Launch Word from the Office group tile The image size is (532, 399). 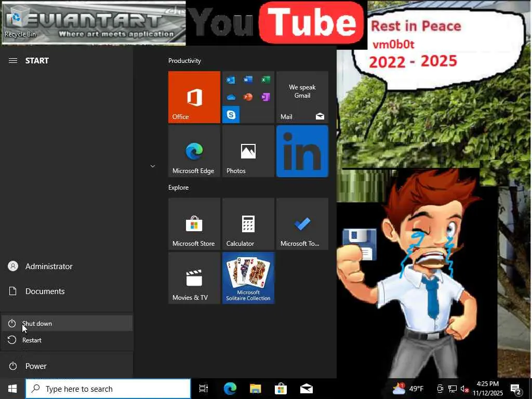pyautogui.click(x=248, y=79)
